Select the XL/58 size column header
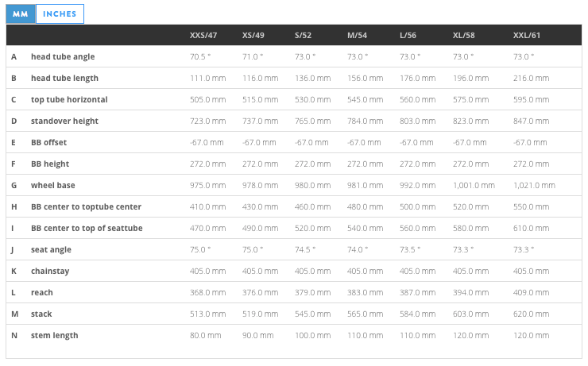Image resolution: width=588 pixels, height=366 pixels. [x=463, y=36]
